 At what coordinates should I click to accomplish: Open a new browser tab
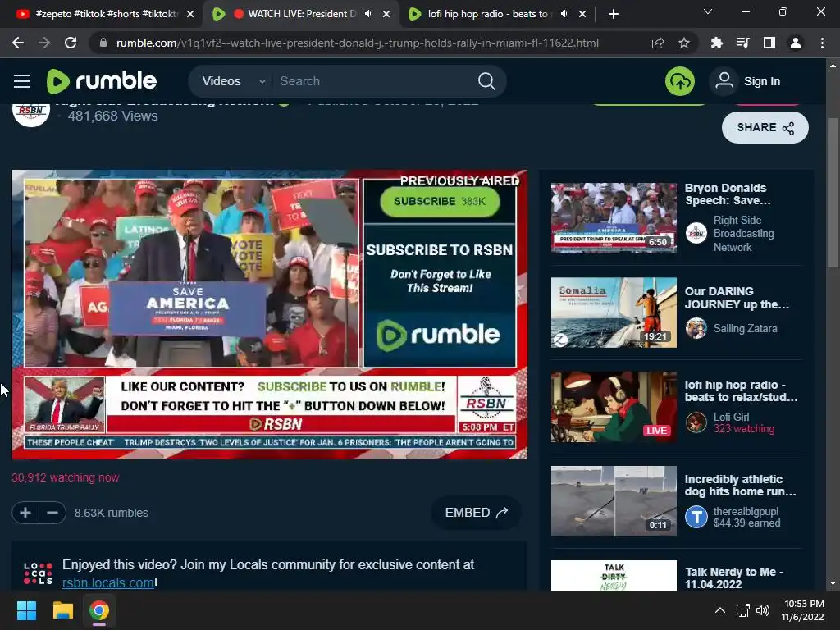(x=614, y=14)
